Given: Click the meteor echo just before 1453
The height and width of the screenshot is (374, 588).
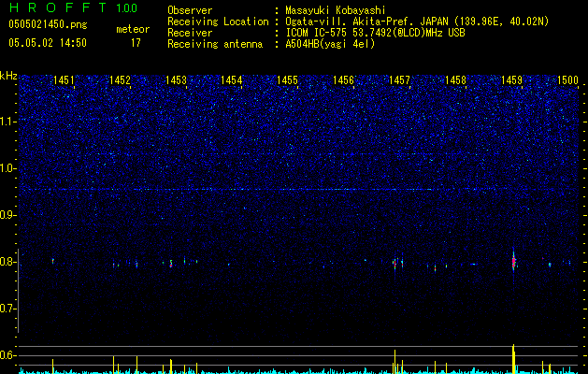Looking at the screenshot, I should (171, 264).
